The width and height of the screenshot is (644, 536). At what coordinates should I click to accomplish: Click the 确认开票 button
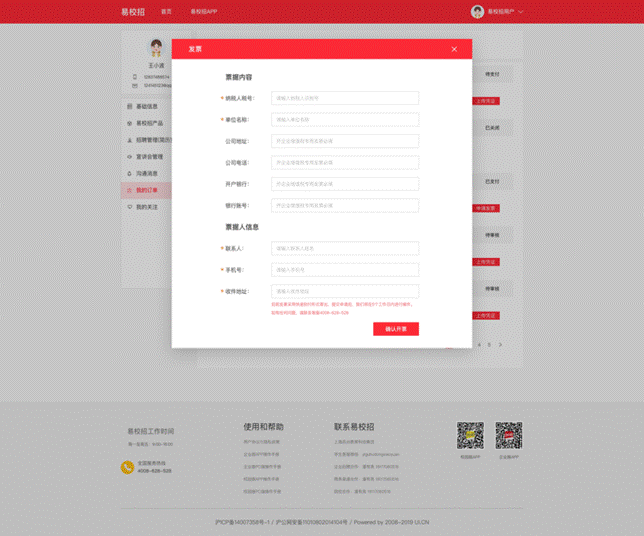coord(395,329)
